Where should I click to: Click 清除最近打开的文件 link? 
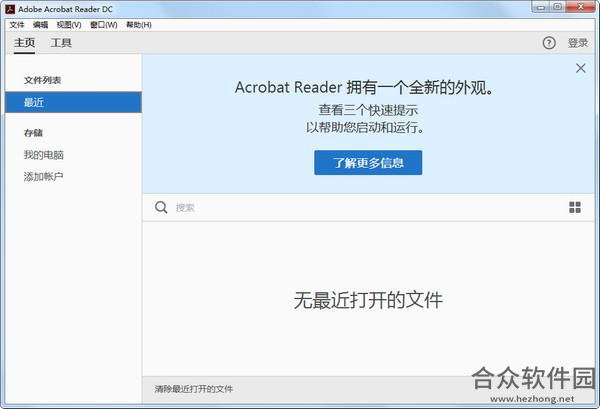[194, 389]
